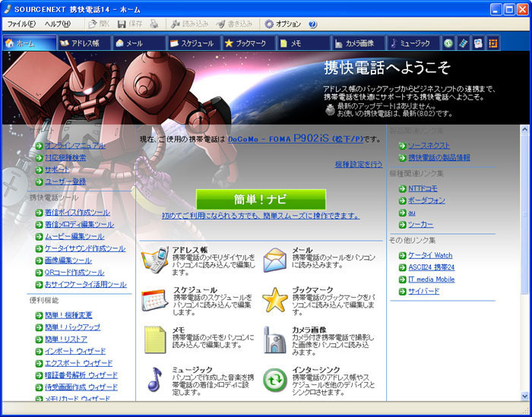Viewport: 532px width, 417px height.
Task: Click the 機種設定を行う link
Action: click(x=359, y=164)
